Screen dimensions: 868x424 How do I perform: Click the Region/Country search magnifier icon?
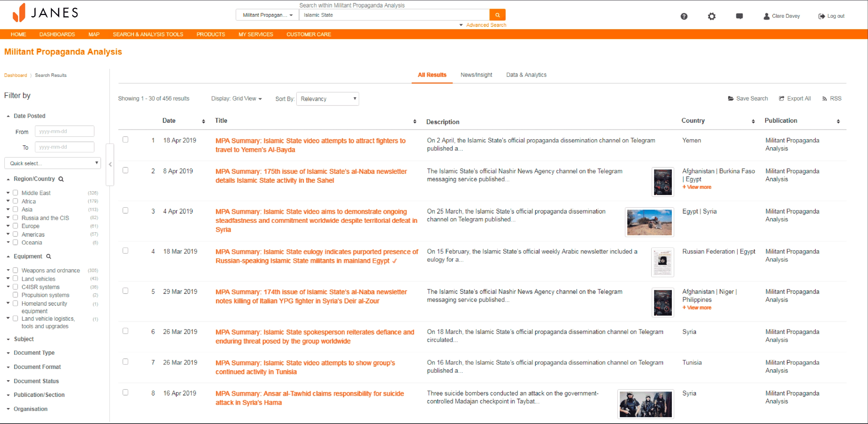pos(61,179)
